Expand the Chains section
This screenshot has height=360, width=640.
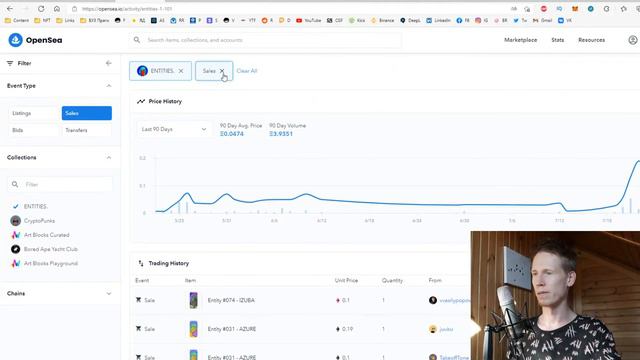(109, 293)
